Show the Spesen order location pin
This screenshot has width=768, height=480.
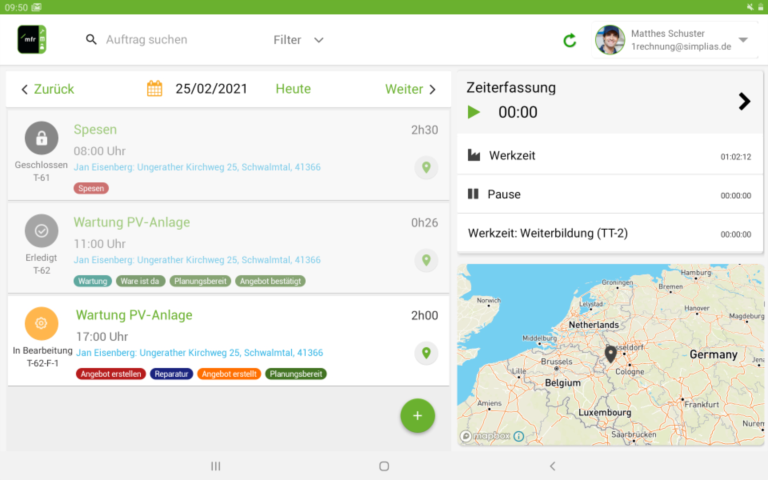tap(426, 168)
